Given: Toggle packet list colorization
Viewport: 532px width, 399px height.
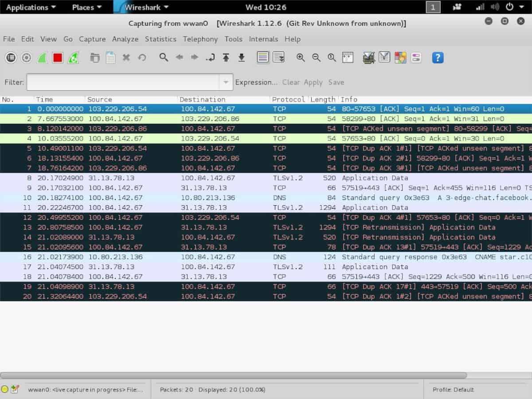Looking at the screenshot, I should point(263,58).
